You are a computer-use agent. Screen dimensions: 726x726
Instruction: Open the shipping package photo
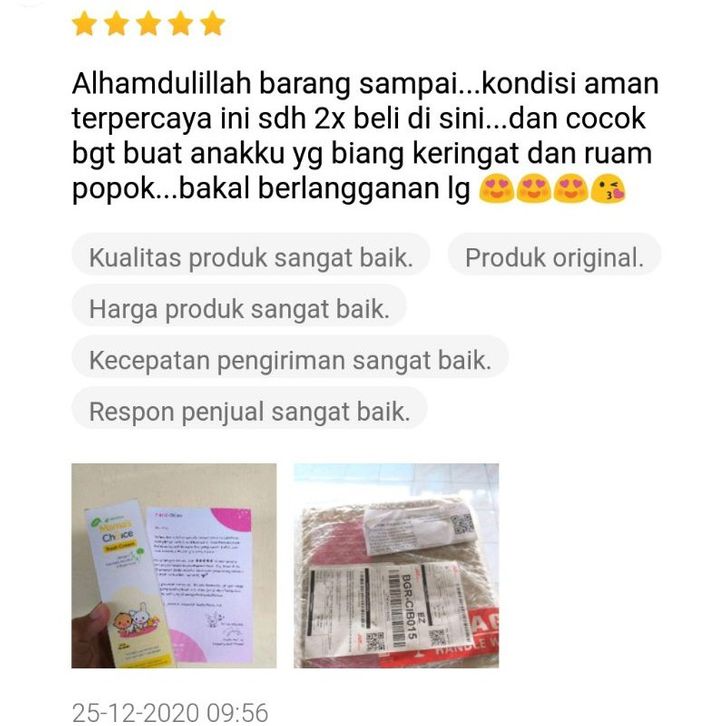(396, 565)
